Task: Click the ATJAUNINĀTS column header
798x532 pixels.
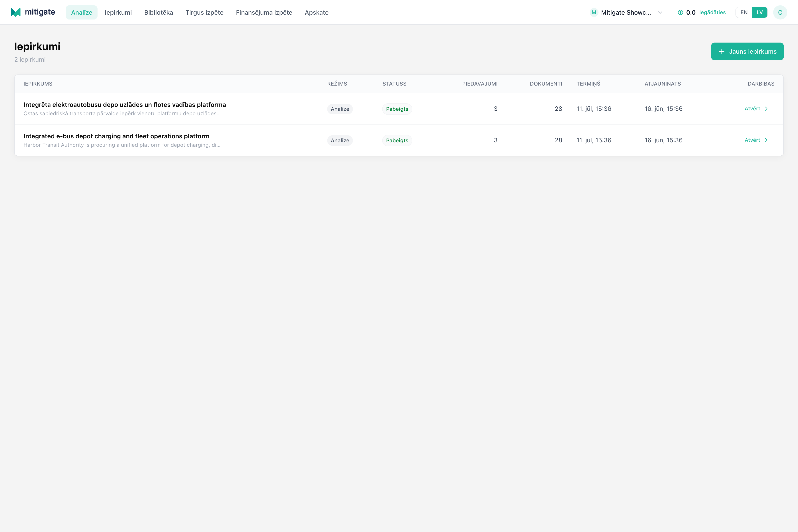Action: pos(663,84)
